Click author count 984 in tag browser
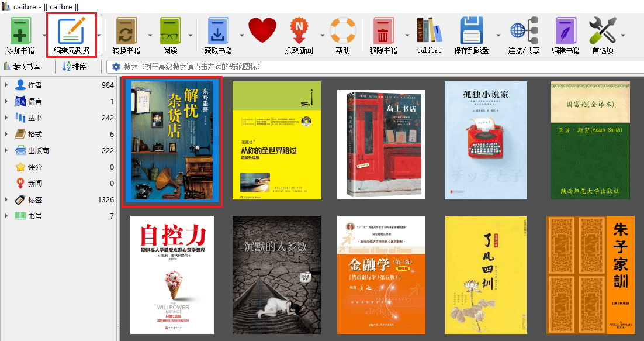The width and height of the screenshot is (644, 341). coord(108,85)
